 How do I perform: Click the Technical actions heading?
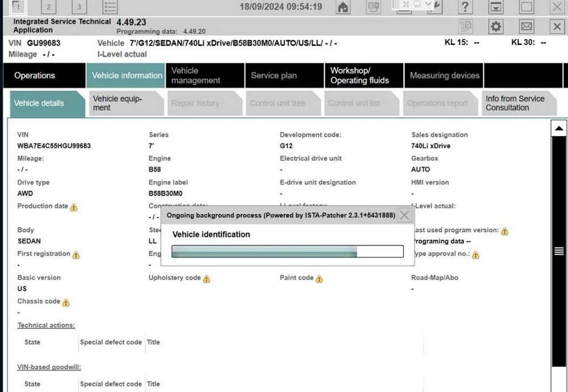click(47, 326)
